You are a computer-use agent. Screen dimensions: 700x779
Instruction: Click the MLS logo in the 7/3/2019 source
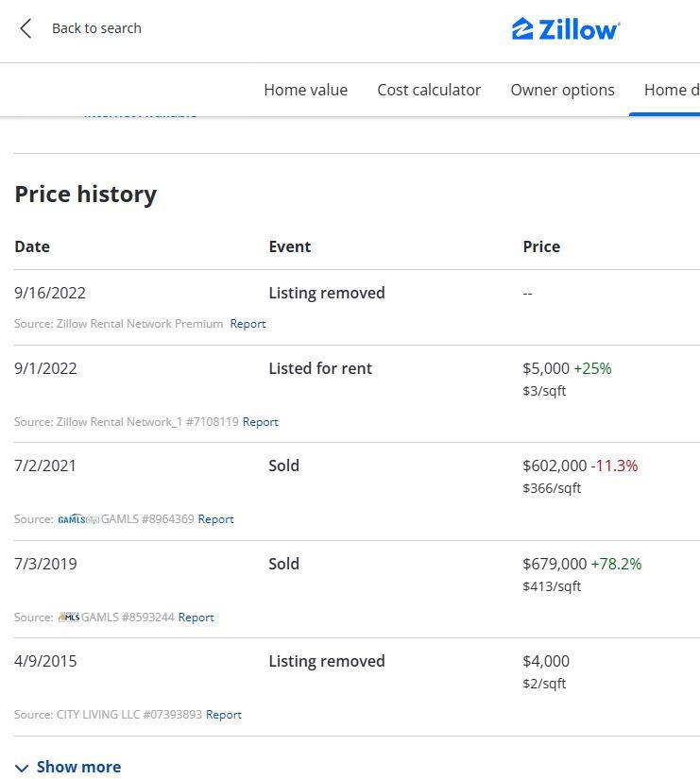tap(68, 618)
